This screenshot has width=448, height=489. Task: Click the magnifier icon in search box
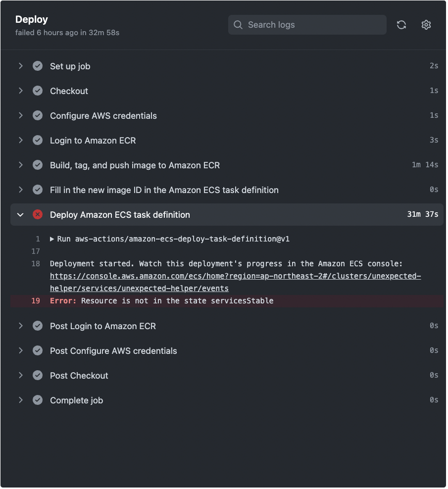[239, 25]
